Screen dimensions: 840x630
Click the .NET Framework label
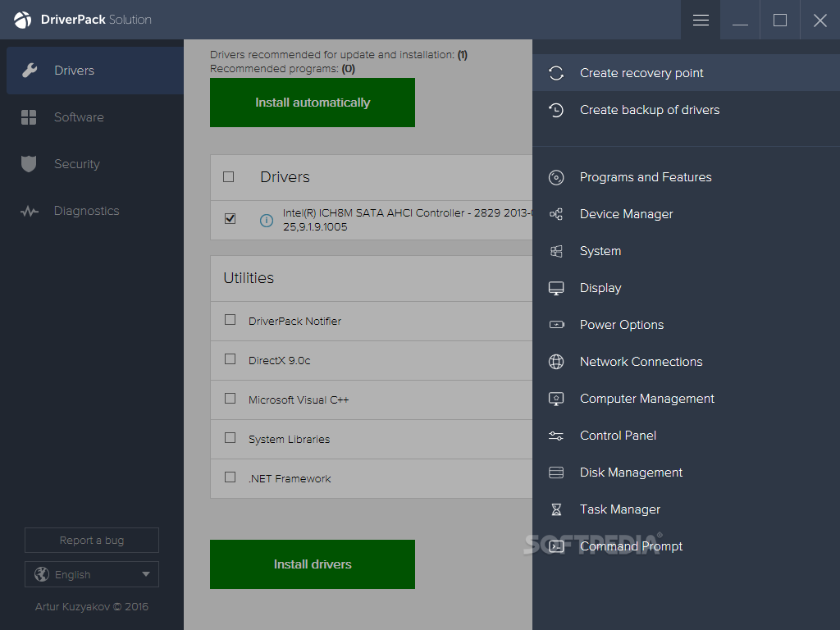pyautogui.click(x=290, y=479)
